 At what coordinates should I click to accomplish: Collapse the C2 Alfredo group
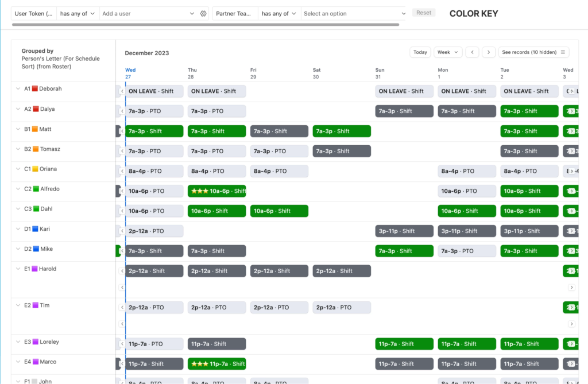click(x=18, y=189)
